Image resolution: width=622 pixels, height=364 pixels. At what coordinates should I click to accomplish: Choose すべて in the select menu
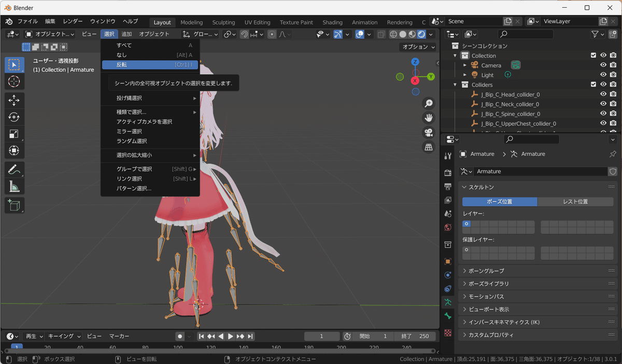[x=150, y=45]
